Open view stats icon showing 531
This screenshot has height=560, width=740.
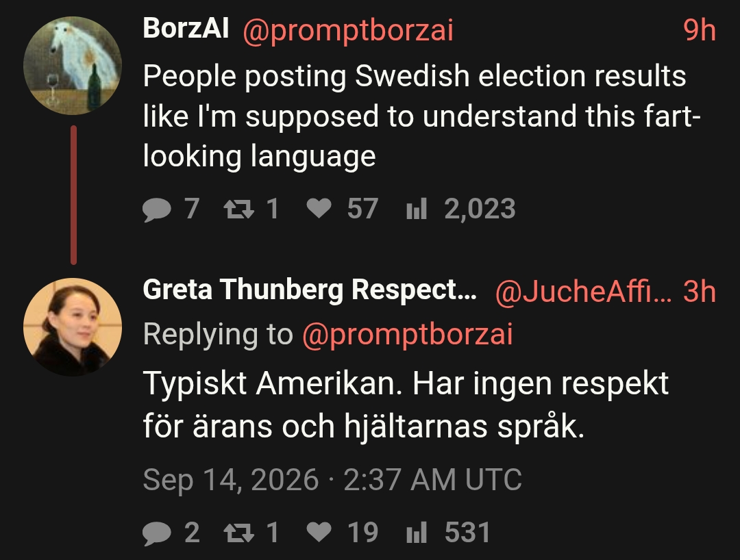pos(417,532)
